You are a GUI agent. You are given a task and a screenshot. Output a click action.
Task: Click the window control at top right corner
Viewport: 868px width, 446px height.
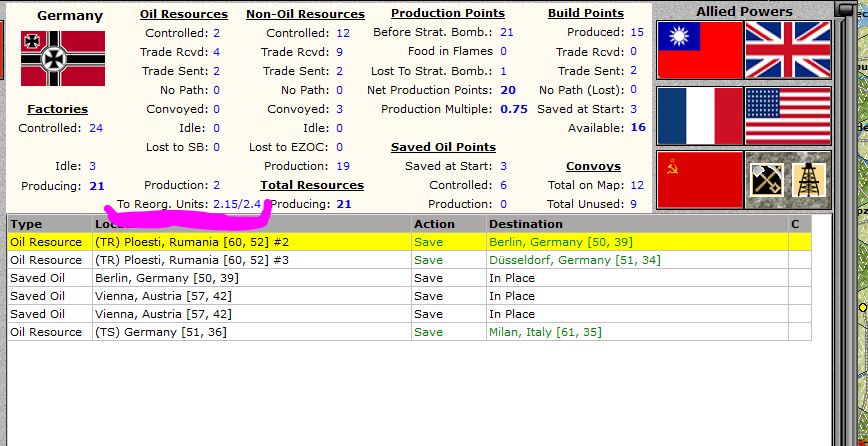click(846, 9)
